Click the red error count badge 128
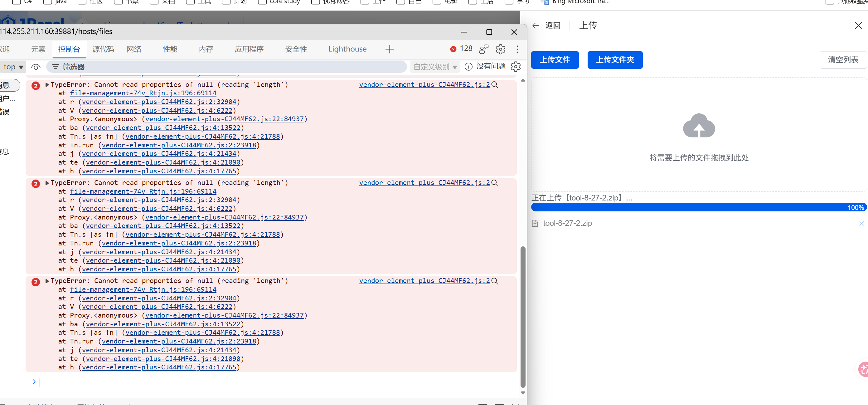The image size is (868, 405). (461, 49)
